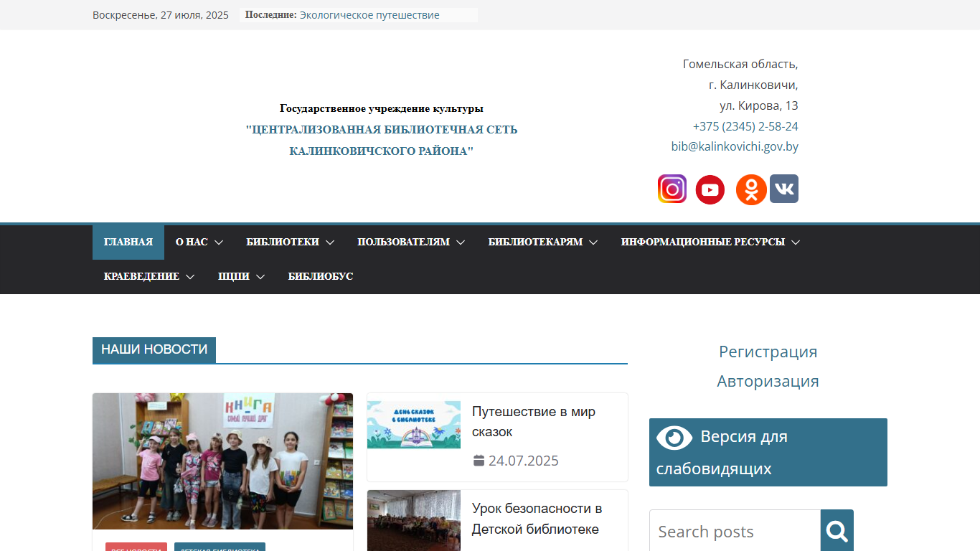
Task: Expand the КРАЕВЕДЕНИЕ menu chevron
Action: pyautogui.click(x=190, y=277)
